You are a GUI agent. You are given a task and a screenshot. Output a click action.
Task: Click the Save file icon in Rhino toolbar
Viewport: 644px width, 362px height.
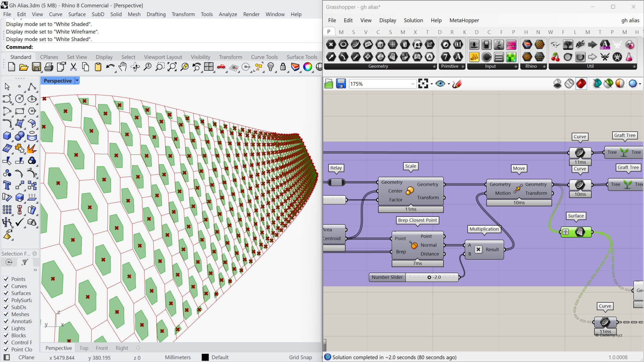pyautogui.click(x=36, y=67)
